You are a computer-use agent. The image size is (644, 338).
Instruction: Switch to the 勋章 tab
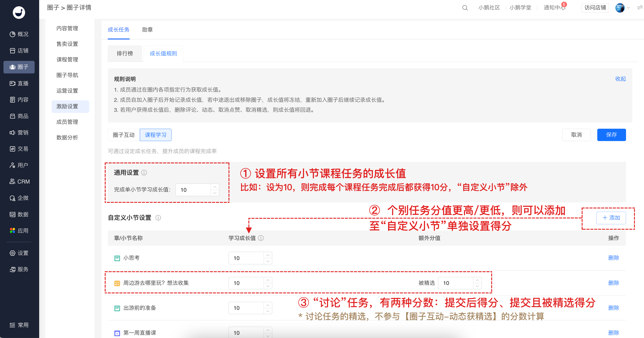pos(147,29)
